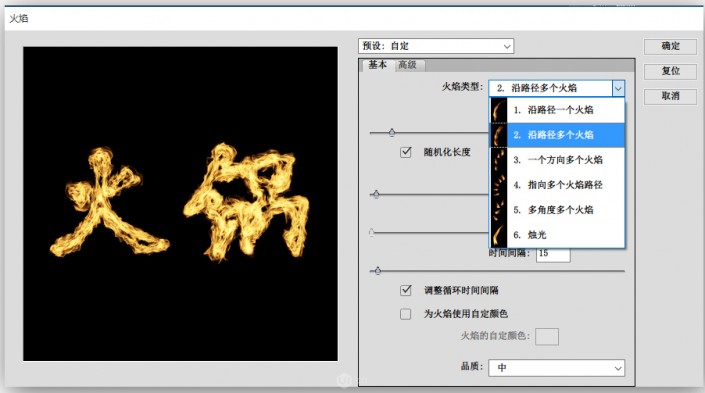Click the candle flame icon beside 烛光
705x393 pixels.
pyautogui.click(x=499, y=234)
